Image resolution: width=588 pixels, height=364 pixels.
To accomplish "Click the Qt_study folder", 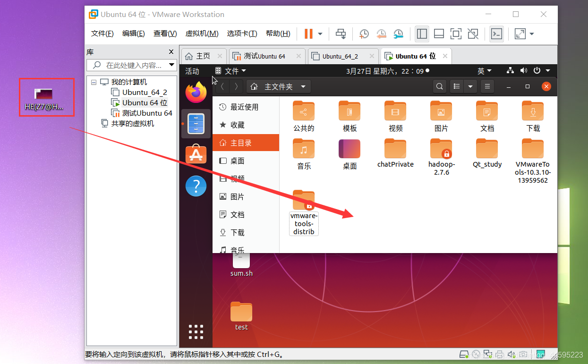I will point(487,153).
